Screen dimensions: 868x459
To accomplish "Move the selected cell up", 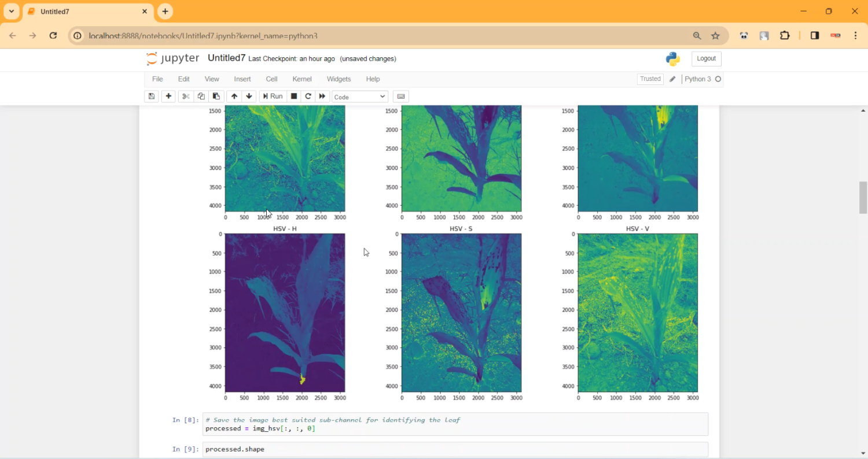I will (x=234, y=97).
